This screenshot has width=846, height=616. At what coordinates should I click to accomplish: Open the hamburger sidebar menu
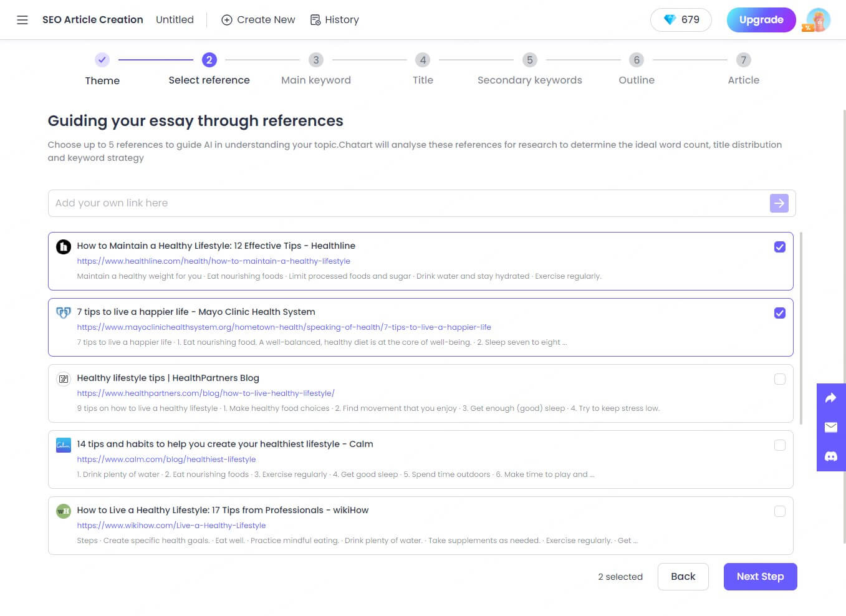(22, 20)
